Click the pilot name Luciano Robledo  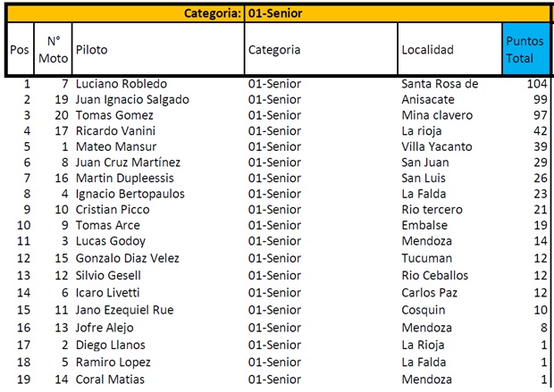pos(122,85)
